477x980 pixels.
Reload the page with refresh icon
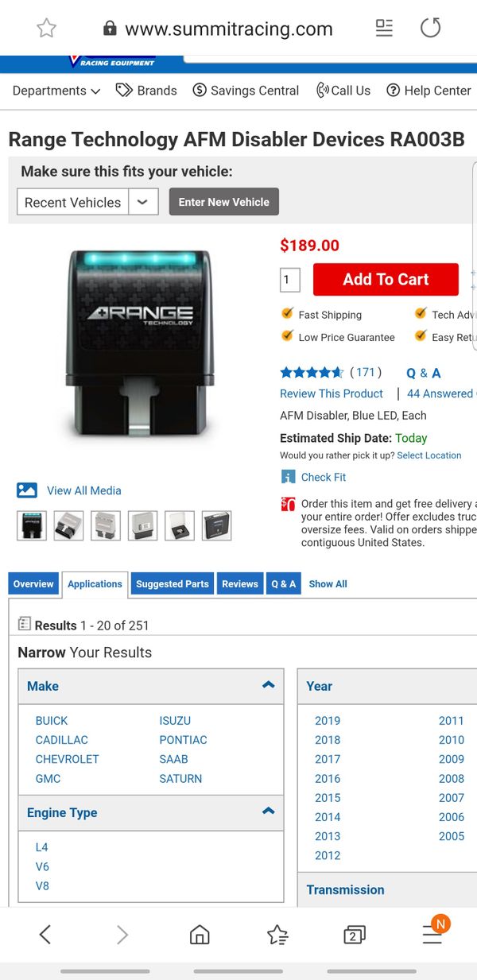point(430,29)
